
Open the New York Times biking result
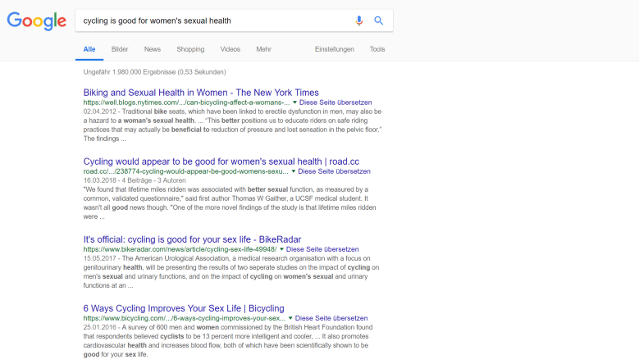tap(201, 93)
